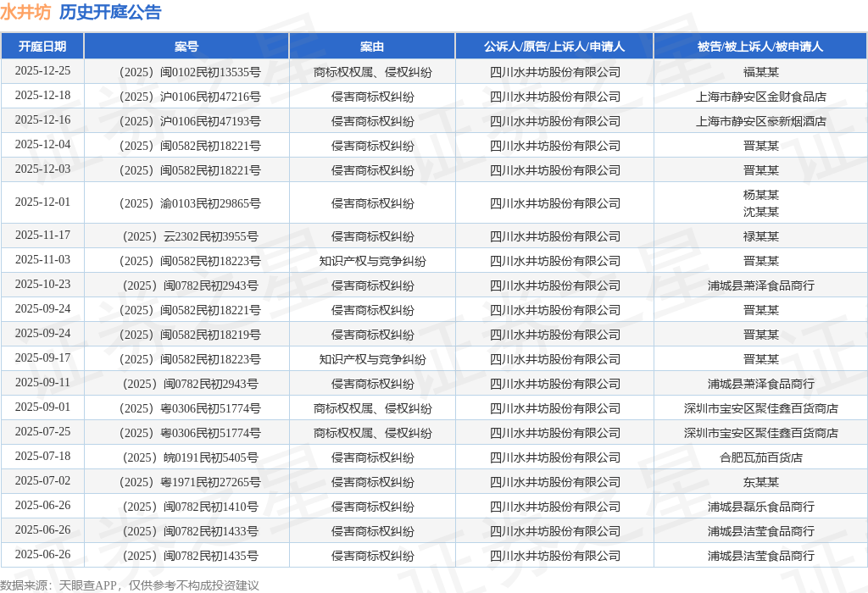Viewport: 868px width, 593px height.
Task: Click the date cell 2025-07-25
Action: (x=42, y=431)
